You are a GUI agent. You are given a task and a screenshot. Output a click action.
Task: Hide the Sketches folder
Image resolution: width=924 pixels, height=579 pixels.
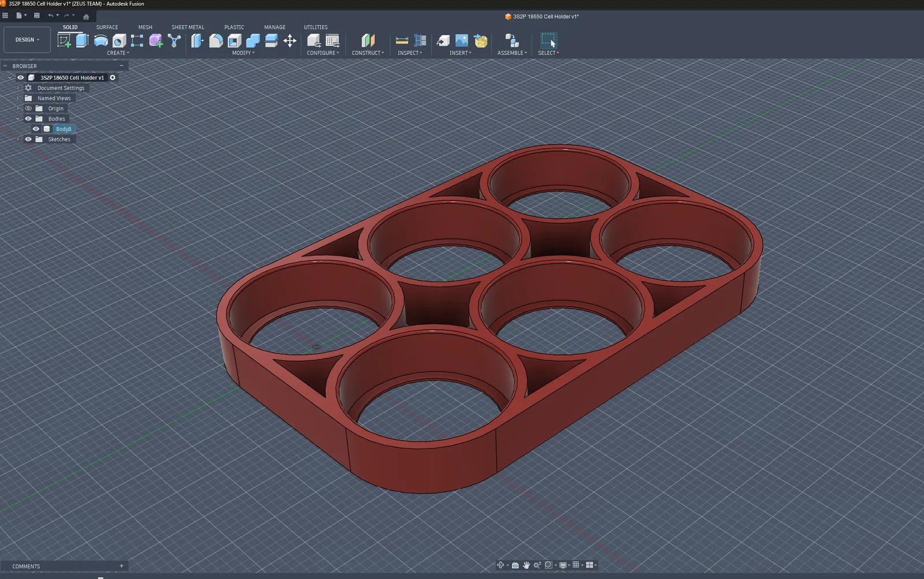coord(28,139)
